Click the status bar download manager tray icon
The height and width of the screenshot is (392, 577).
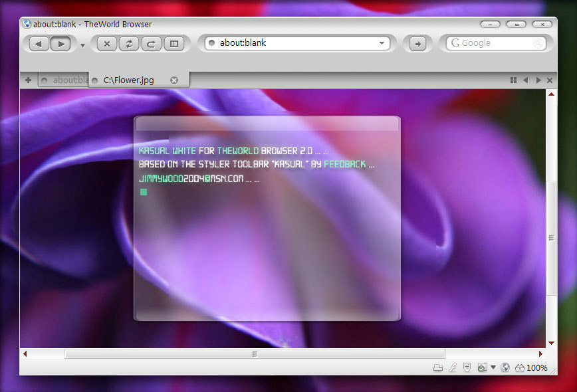click(438, 367)
